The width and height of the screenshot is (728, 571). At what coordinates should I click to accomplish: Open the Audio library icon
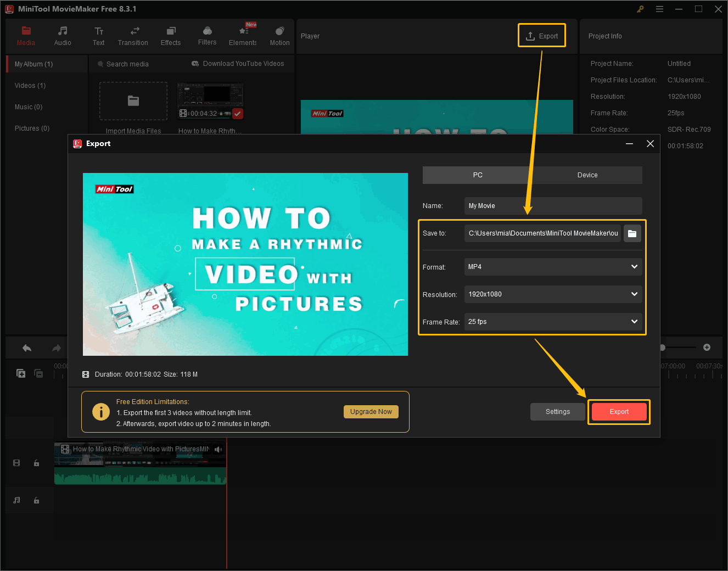(x=62, y=32)
